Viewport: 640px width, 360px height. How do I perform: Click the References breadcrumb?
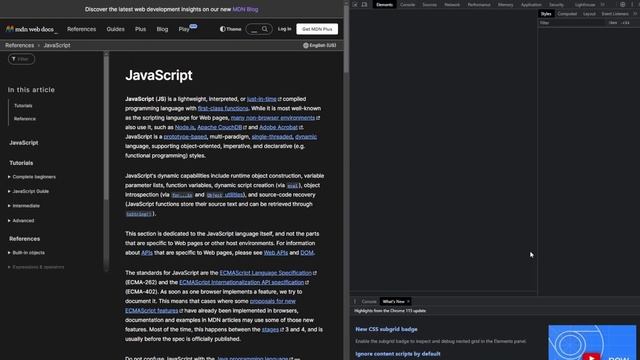(20, 45)
